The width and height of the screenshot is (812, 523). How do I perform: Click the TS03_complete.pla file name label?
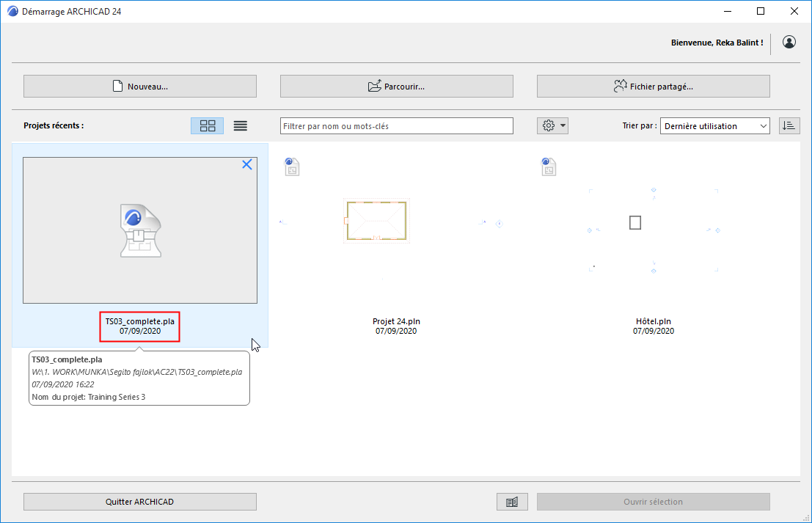point(140,321)
